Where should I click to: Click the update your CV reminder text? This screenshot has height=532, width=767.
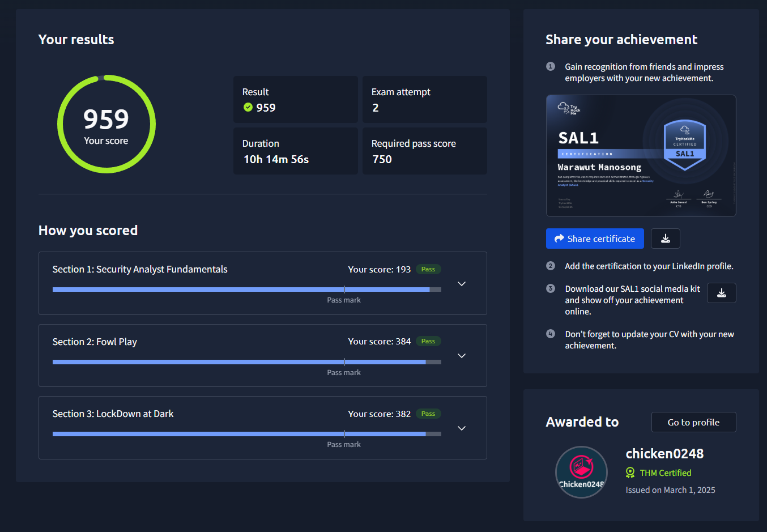pos(649,340)
